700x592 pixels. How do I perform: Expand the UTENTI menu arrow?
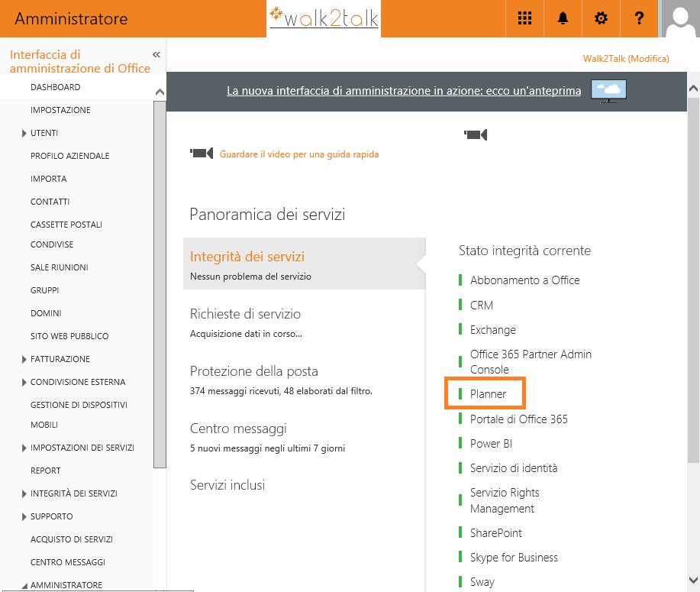pos(24,133)
